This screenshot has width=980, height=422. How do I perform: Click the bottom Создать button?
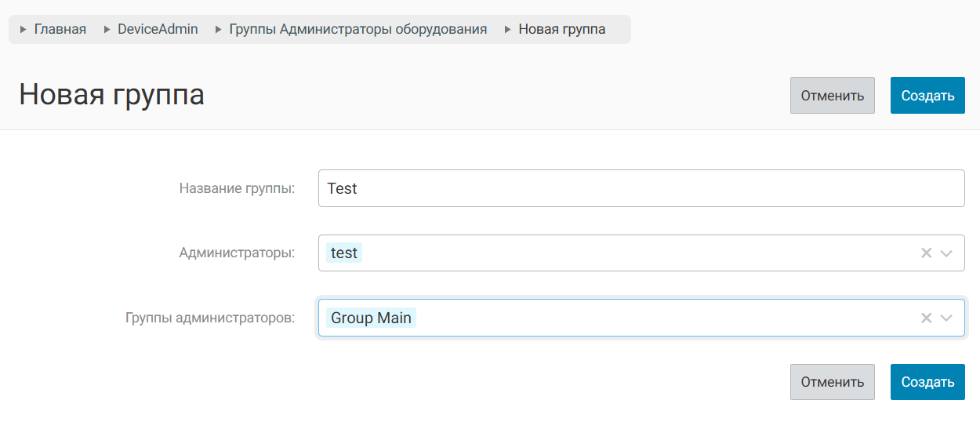[927, 382]
